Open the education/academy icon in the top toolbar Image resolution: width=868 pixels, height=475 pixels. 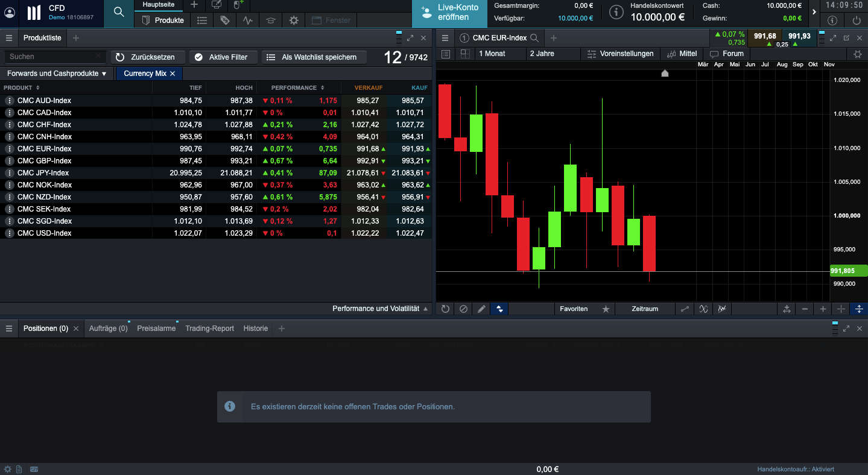[270, 20]
